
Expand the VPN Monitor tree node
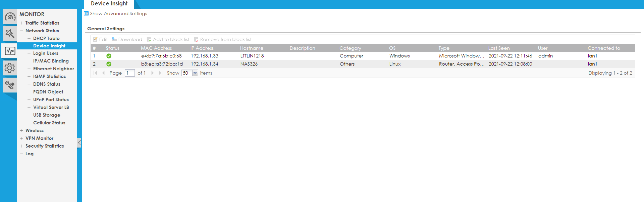[21, 138]
